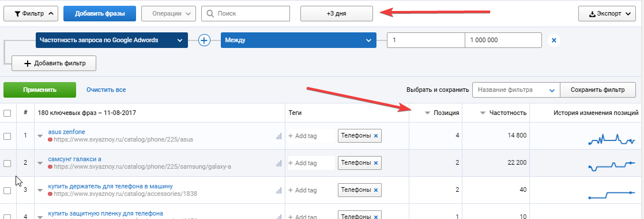Screen dimensions: 644x219
Task: Remove the filter with the blue X
Action: (x=553, y=40)
